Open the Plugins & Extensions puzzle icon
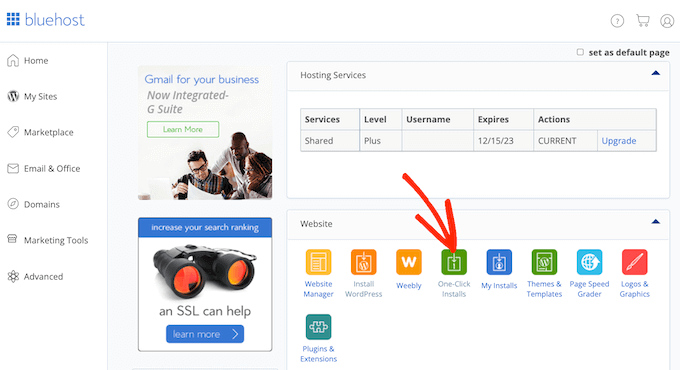Image resolution: width=680 pixels, height=370 pixels. [318, 327]
